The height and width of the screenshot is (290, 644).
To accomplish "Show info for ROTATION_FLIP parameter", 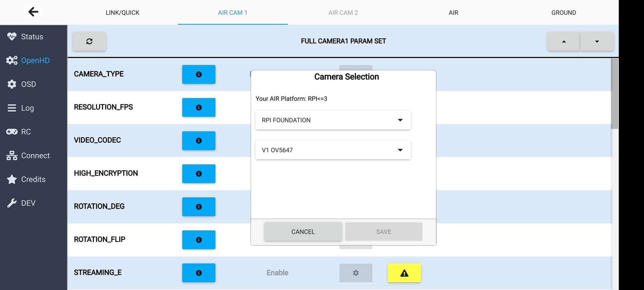I will pyautogui.click(x=199, y=240).
